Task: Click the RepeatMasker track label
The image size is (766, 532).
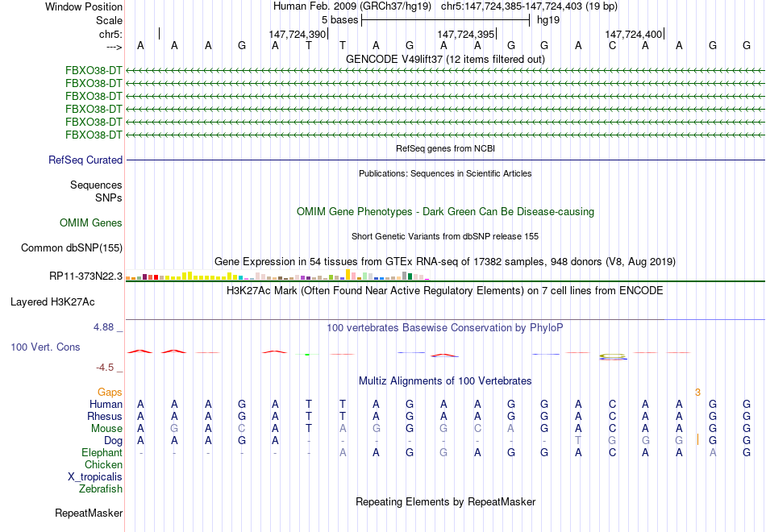Action: pos(89,513)
